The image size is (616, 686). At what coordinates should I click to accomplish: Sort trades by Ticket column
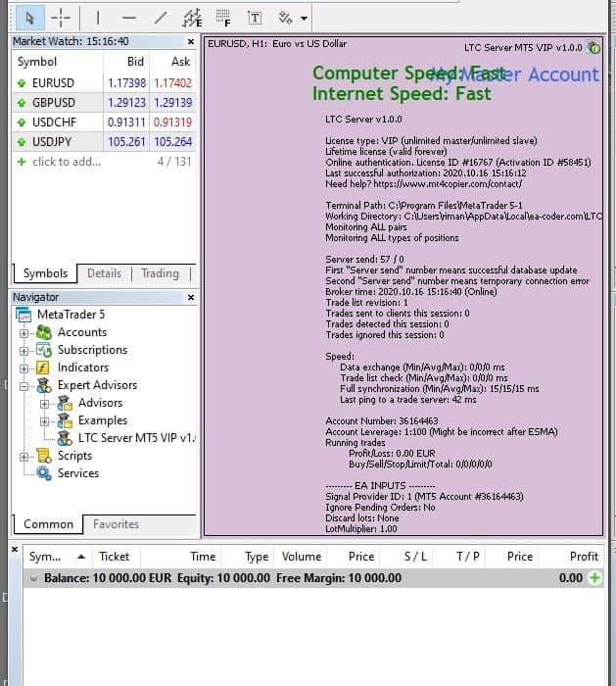click(x=116, y=557)
